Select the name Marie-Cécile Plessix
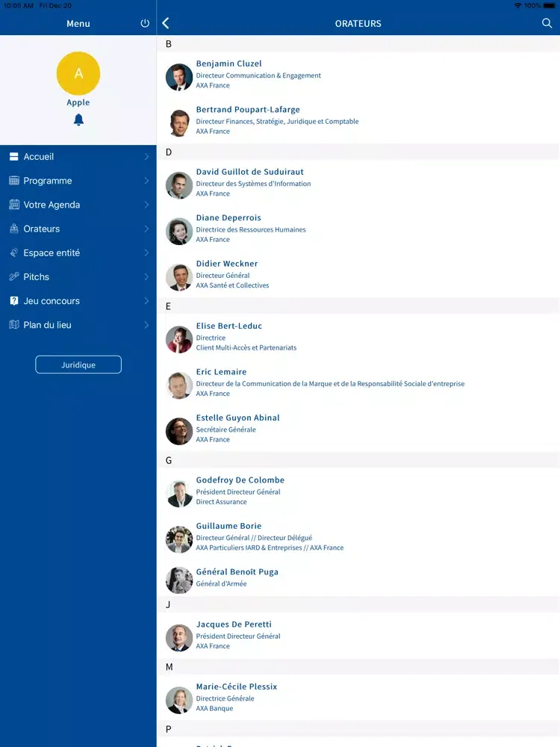 coord(237,686)
